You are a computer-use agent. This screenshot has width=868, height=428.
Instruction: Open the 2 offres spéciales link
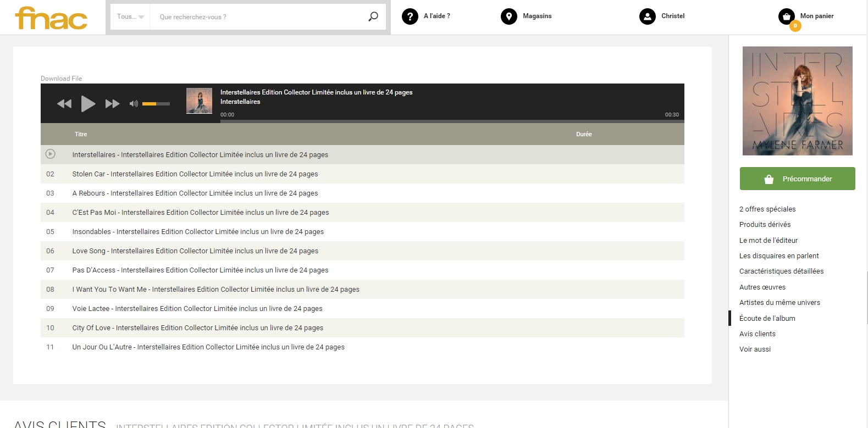(x=767, y=209)
